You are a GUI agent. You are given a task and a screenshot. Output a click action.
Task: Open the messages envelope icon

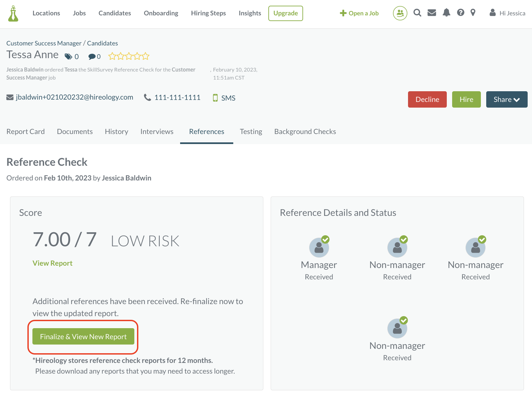pyautogui.click(x=432, y=13)
